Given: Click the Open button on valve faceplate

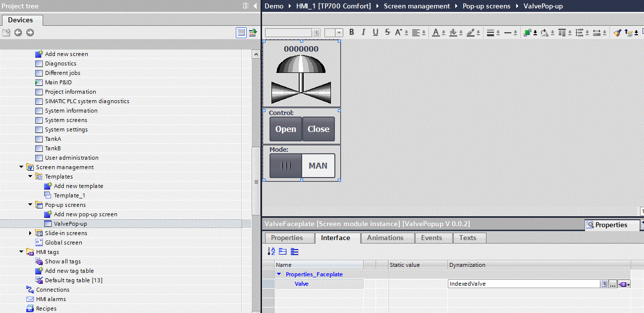Looking at the screenshot, I should click(286, 129).
